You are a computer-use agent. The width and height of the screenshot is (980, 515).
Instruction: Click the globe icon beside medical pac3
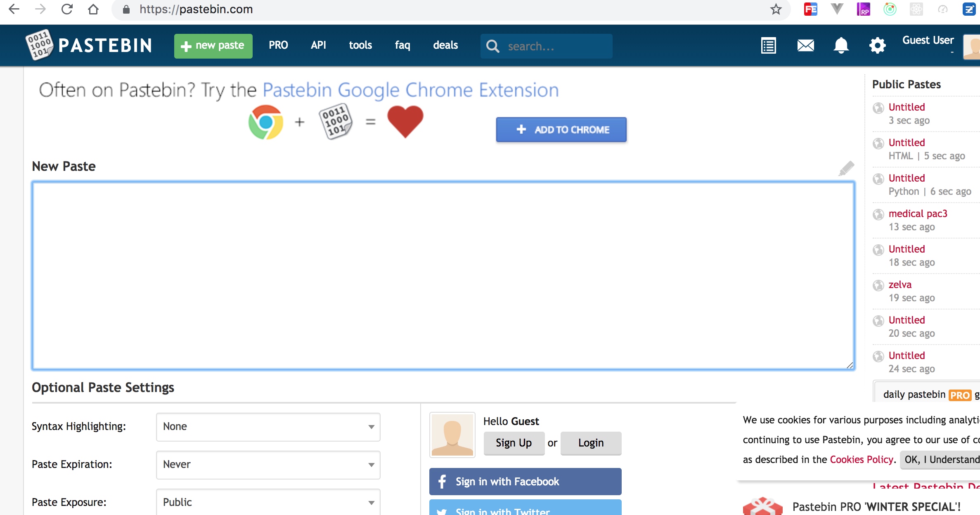(x=878, y=215)
